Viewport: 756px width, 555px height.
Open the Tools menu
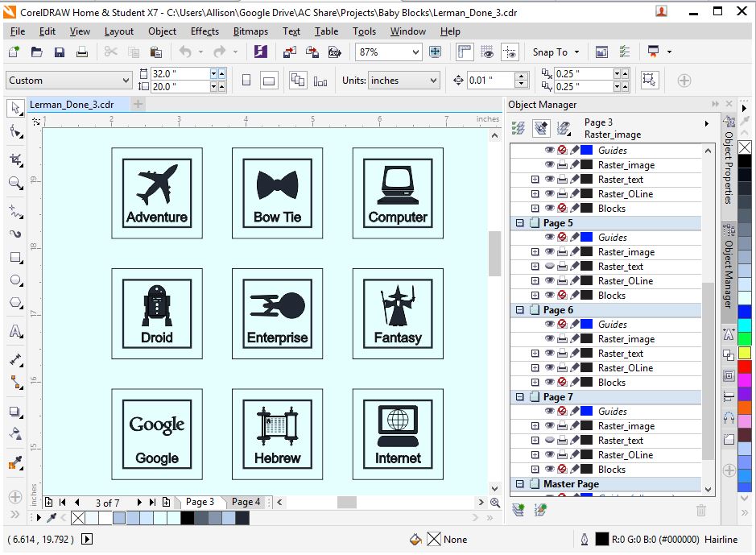coord(364,31)
